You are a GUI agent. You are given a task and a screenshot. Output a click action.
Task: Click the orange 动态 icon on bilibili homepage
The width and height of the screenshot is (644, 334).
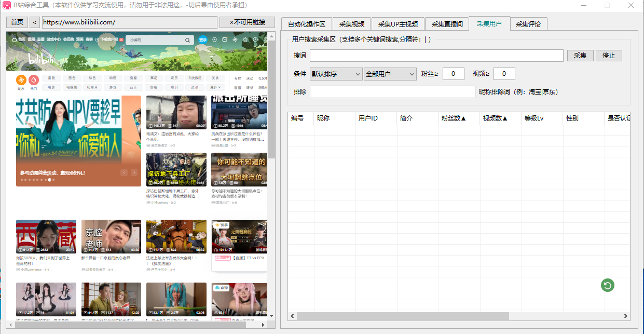pos(21,79)
